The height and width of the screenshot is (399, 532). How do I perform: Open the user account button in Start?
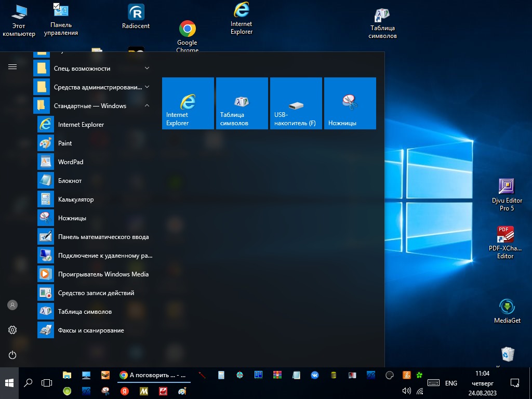(12, 305)
